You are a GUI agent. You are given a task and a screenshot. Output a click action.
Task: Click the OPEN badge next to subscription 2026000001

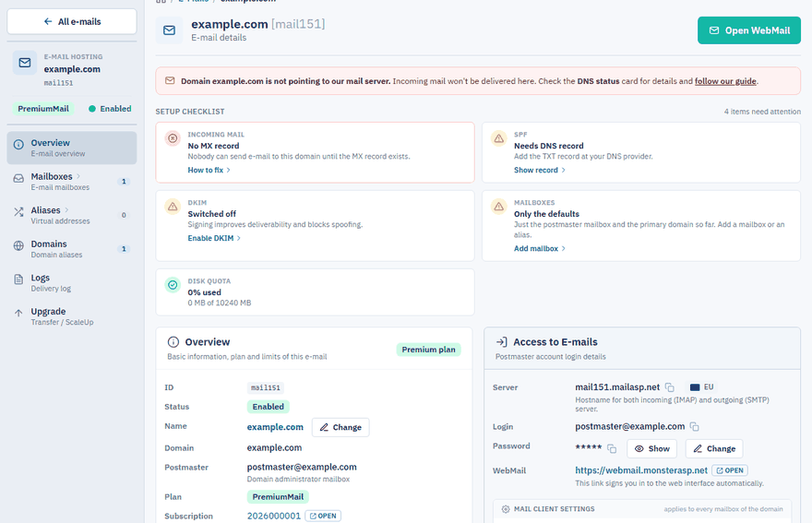(323, 516)
